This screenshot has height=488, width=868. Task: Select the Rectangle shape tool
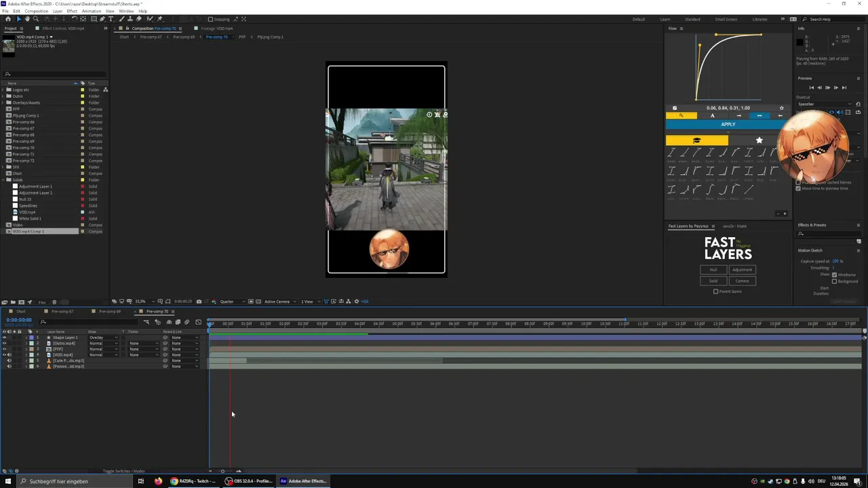click(x=94, y=19)
